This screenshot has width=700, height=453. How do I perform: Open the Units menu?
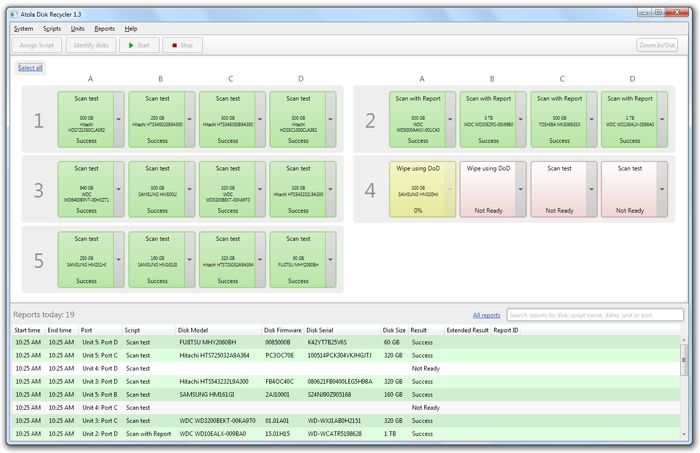[x=78, y=28]
